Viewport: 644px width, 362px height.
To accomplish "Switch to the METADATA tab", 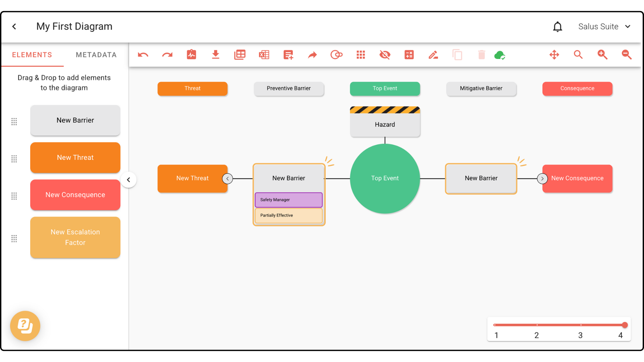I will coord(96,55).
